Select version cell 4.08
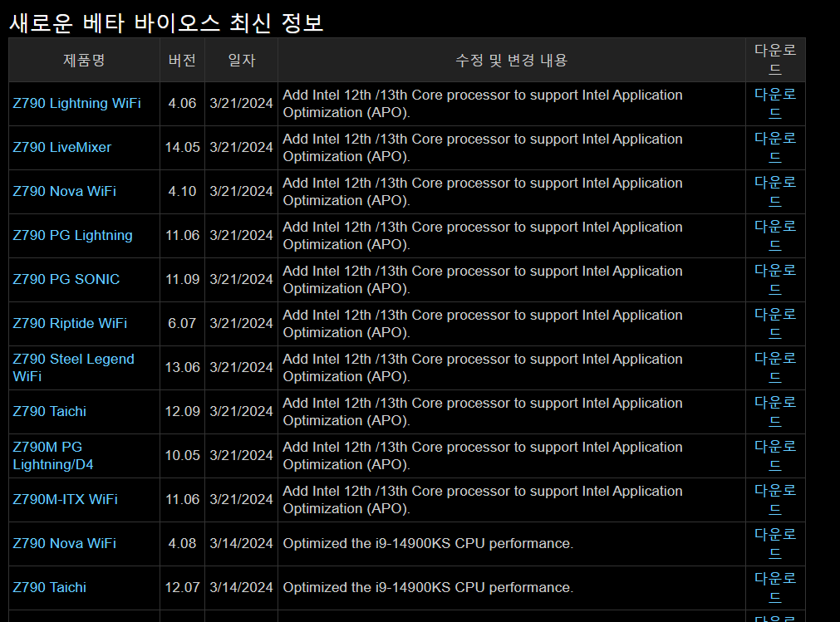 (182, 543)
